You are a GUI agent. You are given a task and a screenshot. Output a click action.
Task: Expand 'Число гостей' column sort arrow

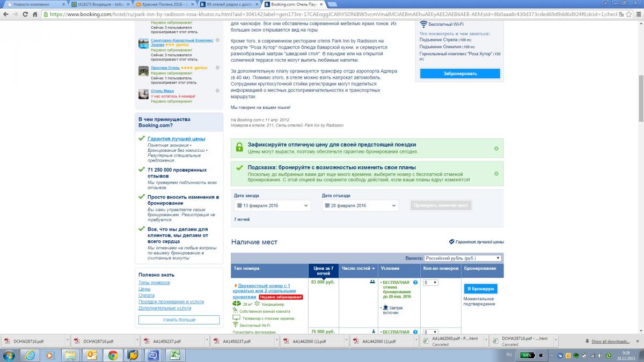click(374, 268)
